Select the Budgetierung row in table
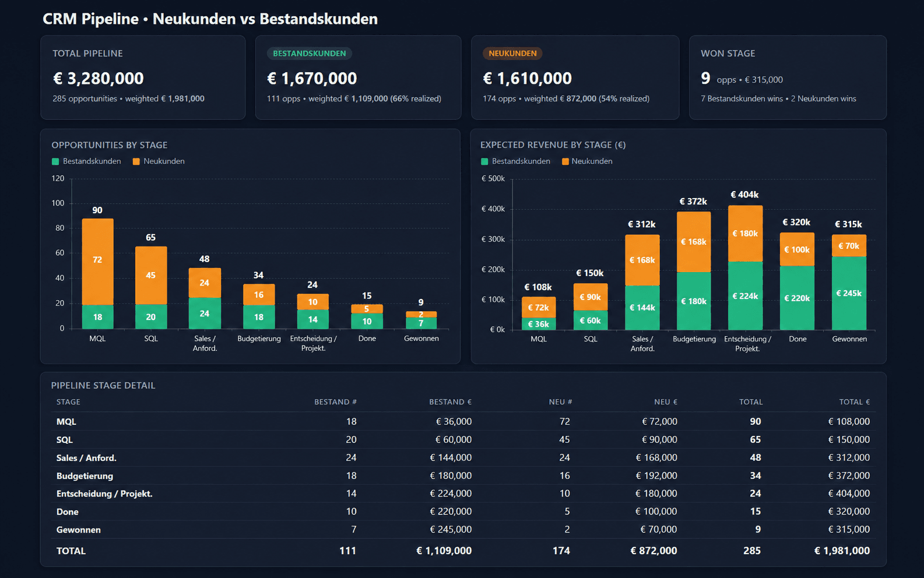924x578 pixels. (463, 476)
